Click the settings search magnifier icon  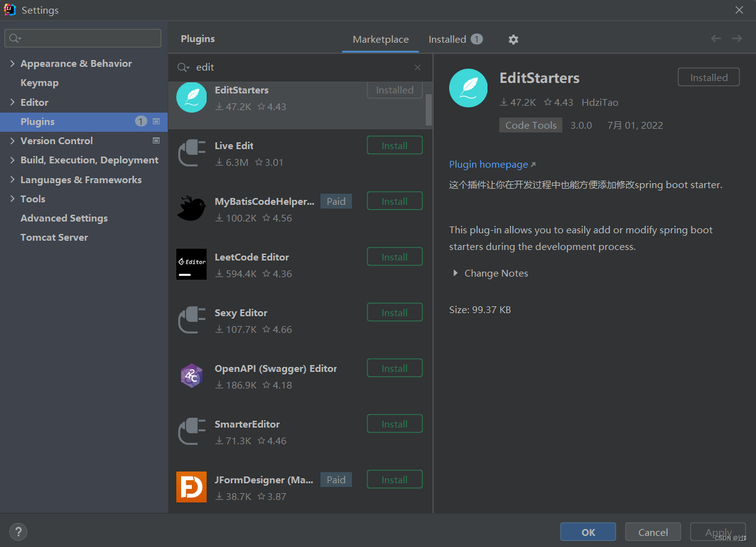[x=15, y=38]
